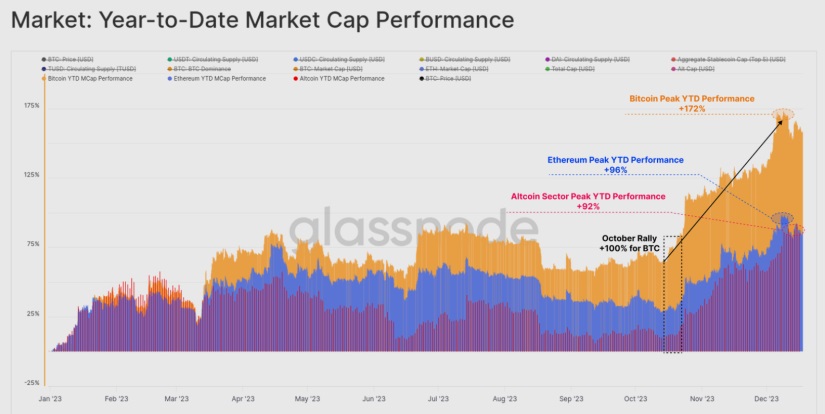Click the blue USDC Circulating Supply legend dot
Image resolution: width=825 pixels, height=414 pixels.
tap(297, 59)
